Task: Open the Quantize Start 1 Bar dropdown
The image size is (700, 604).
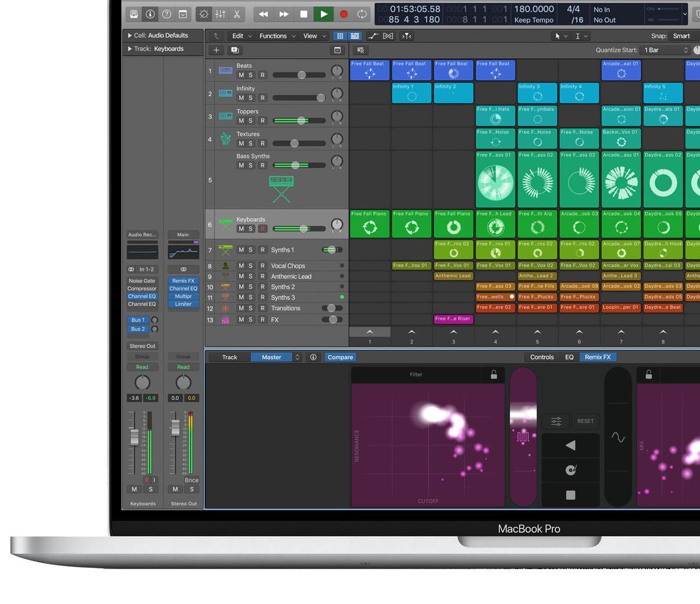Action: tap(665, 50)
